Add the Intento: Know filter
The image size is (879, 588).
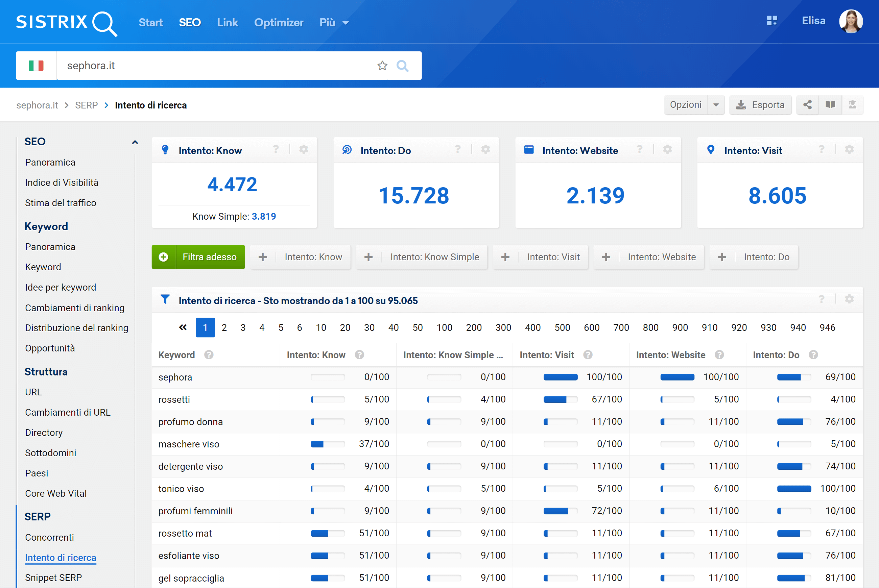click(300, 257)
